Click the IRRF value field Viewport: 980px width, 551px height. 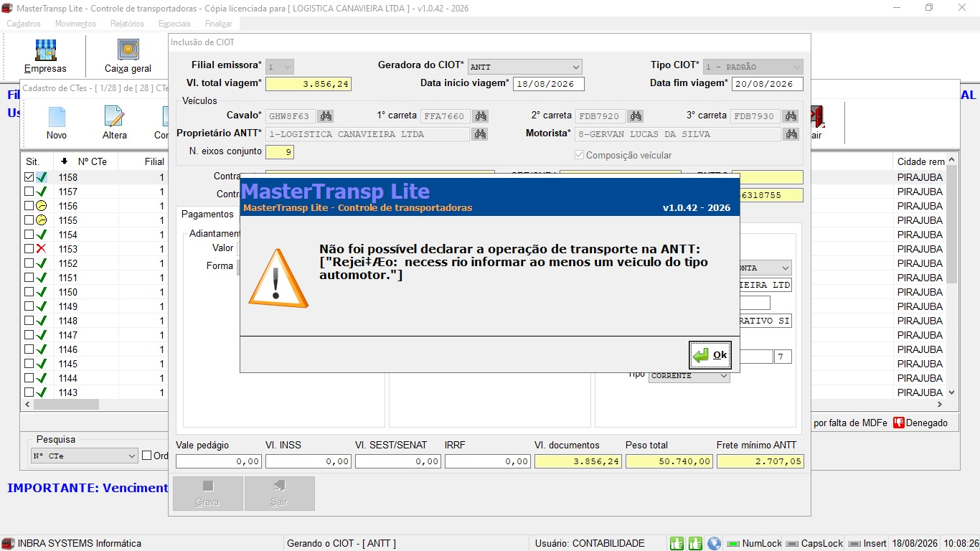click(488, 461)
